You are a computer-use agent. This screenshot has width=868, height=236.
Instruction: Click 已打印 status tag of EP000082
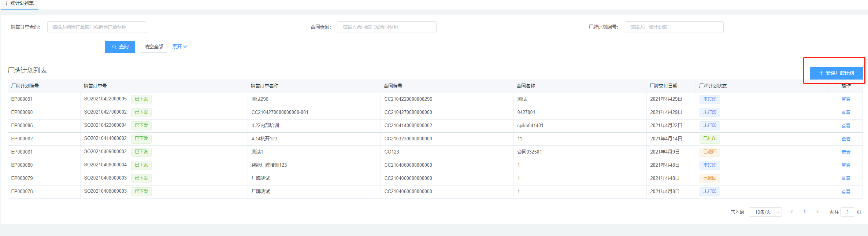click(x=709, y=139)
